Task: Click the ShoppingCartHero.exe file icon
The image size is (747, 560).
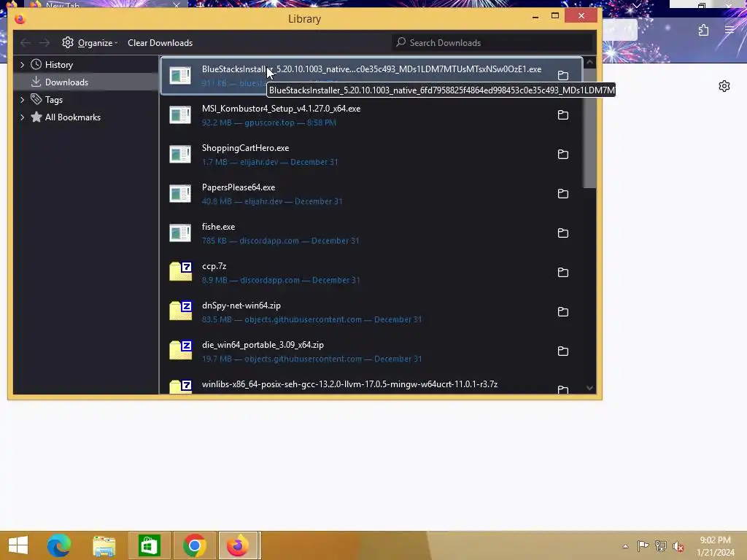Action: pyautogui.click(x=180, y=155)
